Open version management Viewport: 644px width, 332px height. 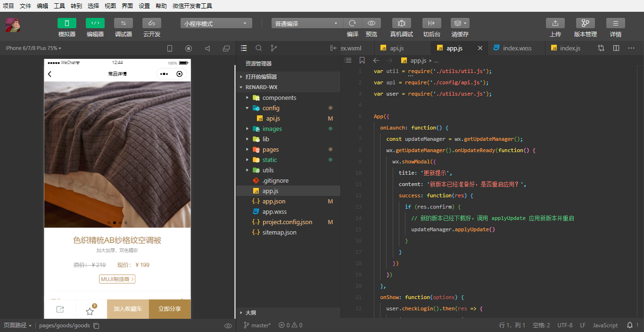click(586, 23)
